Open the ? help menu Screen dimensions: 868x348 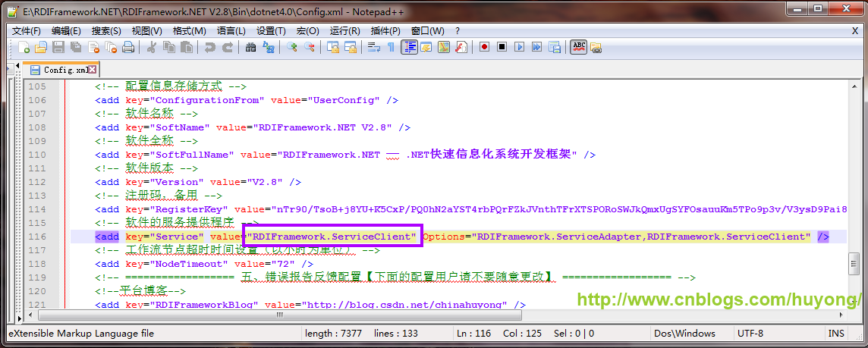pyautogui.click(x=458, y=31)
